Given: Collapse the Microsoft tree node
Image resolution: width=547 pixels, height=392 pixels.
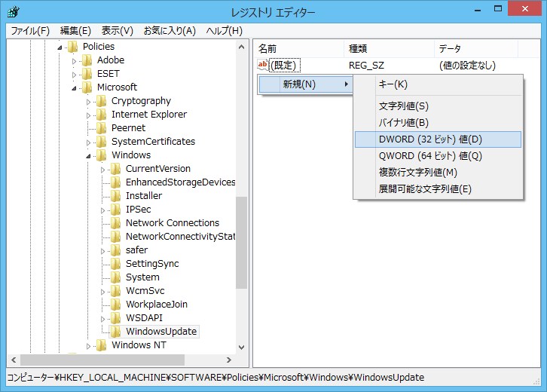Looking at the screenshot, I should click(75, 88).
